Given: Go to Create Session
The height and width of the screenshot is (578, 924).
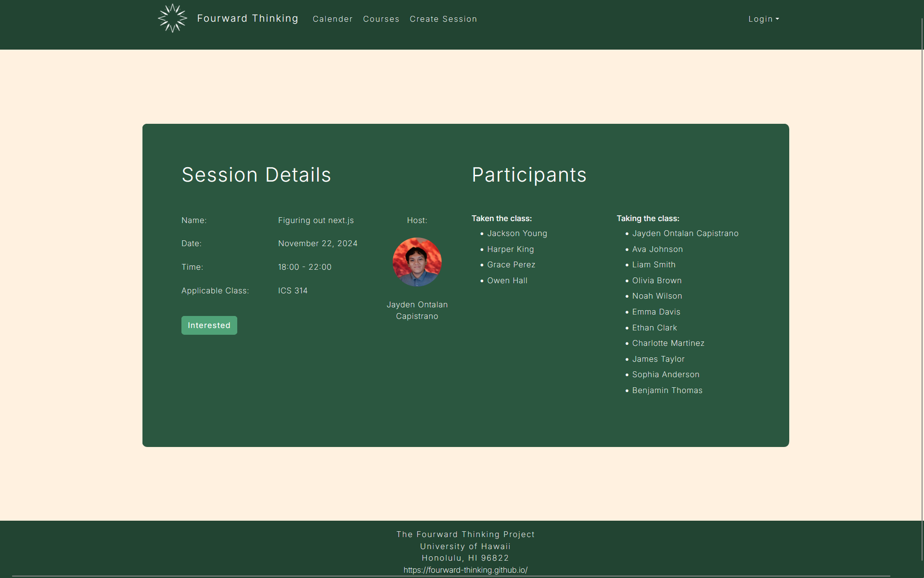Looking at the screenshot, I should point(443,19).
